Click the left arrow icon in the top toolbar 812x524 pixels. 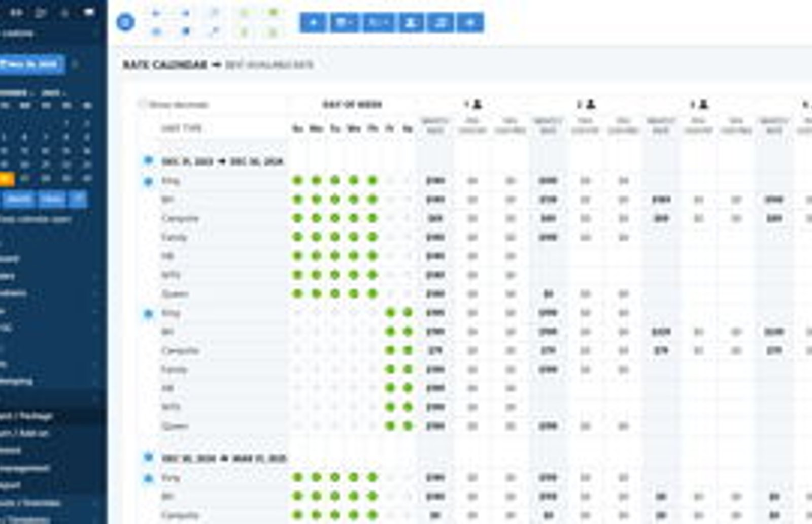pos(156,13)
